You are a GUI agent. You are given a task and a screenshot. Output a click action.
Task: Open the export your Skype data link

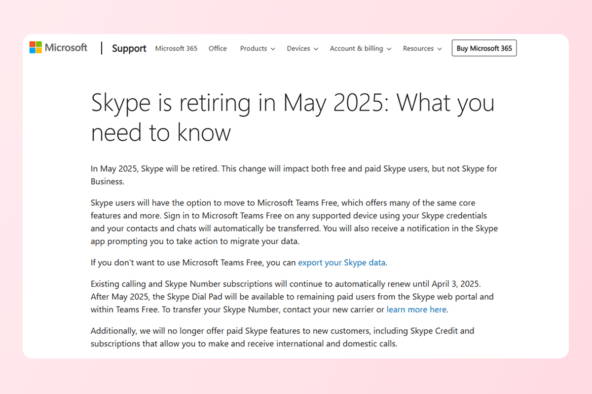(342, 263)
